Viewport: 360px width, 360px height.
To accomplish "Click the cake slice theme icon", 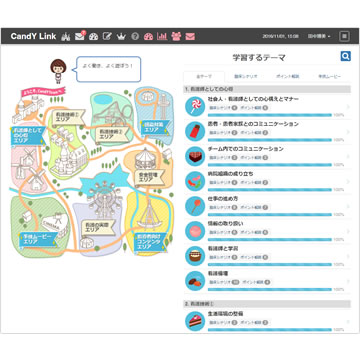I will pyautogui.click(x=195, y=321).
